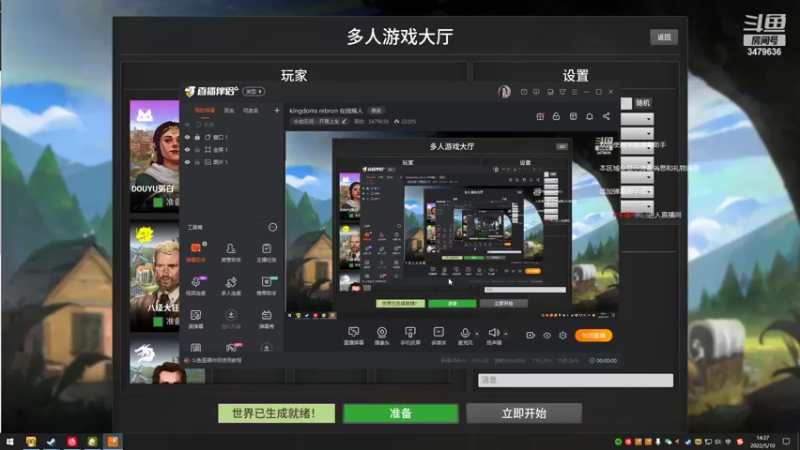Viewport: 800px width, 450px height.
Task: Toggle the green ready checkbox on the second player card
Action: [158, 321]
